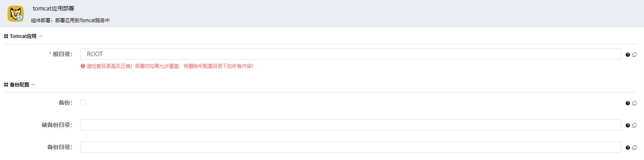Focus the 根目录 input containing ROOT
Screen dimensions: 644x160
click(x=350, y=54)
